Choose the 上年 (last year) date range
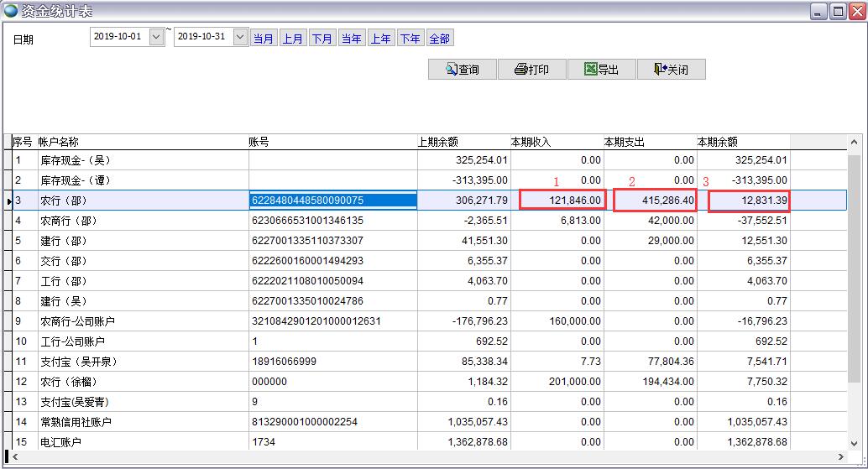The image size is (868, 469). click(381, 39)
